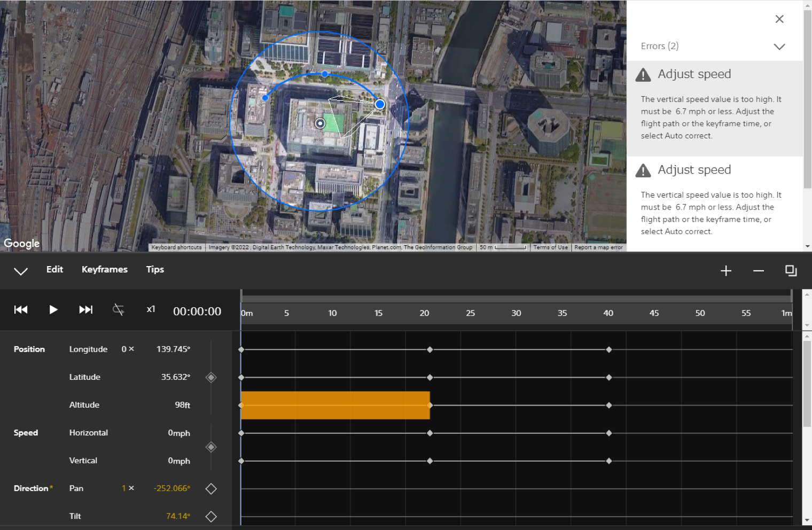Select the drone position marker on map
Image resolution: width=812 pixels, height=530 pixels.
pos(380,104)
